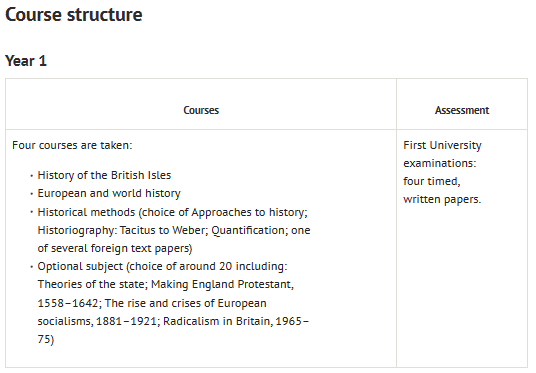The height and width of the screenshot is (373, 536).
Task: Click the 'four timed,' assessment text
Action: click(432, 181)
